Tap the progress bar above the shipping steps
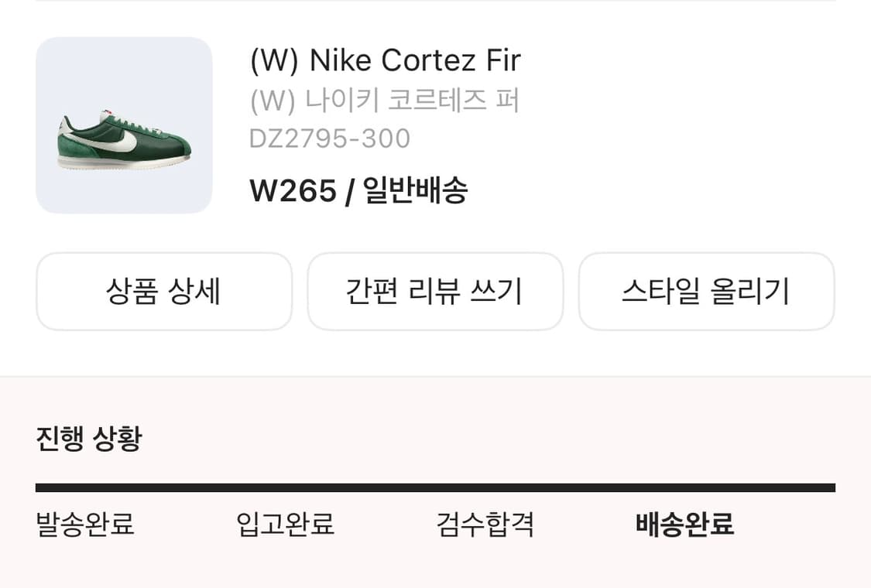This screenshot has width=871, height=588. 435,486
